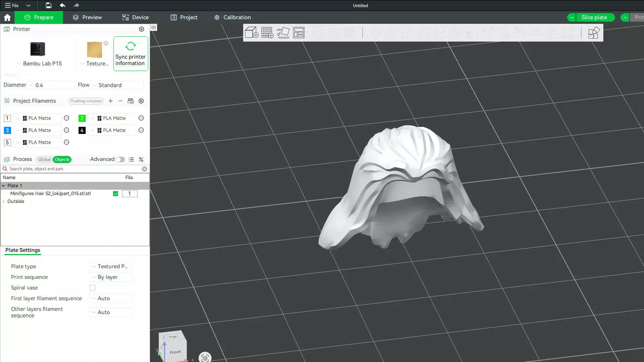The width and height of the screenshot is (644, 362).
Task: Click the Arrange all objects toolbar icon
Action: coord(299,33)
